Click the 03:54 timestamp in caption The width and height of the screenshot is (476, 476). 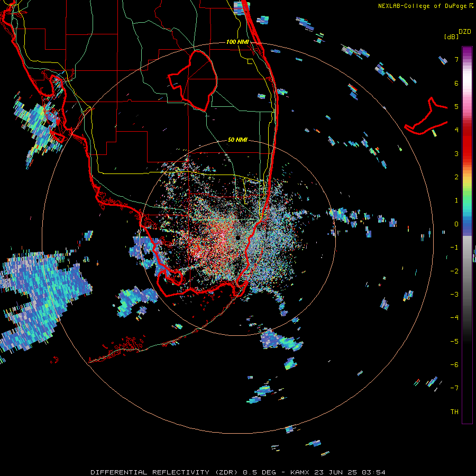tap(373, 472)
